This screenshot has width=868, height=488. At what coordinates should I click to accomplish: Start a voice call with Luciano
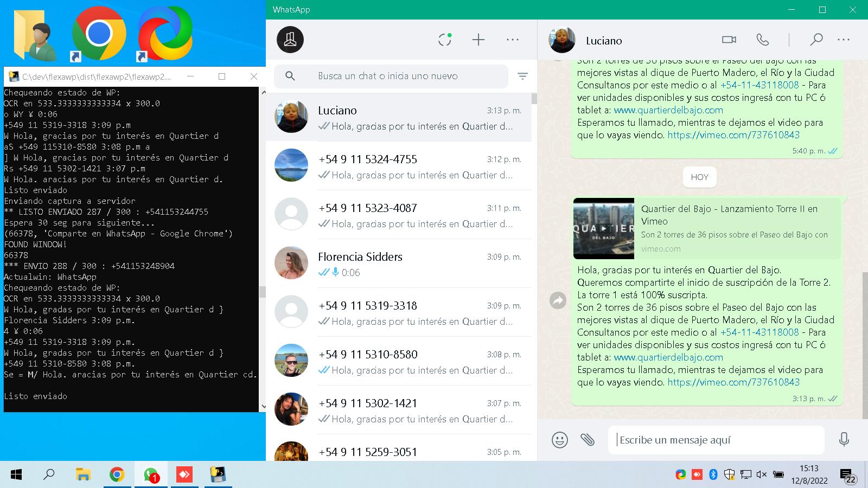[763, 40]
